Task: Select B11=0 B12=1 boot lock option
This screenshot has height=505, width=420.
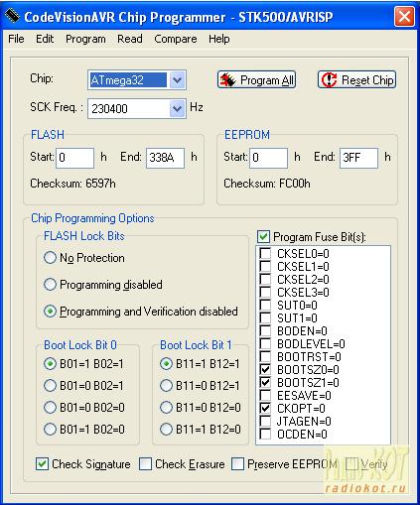Action: tap(166, 386)
